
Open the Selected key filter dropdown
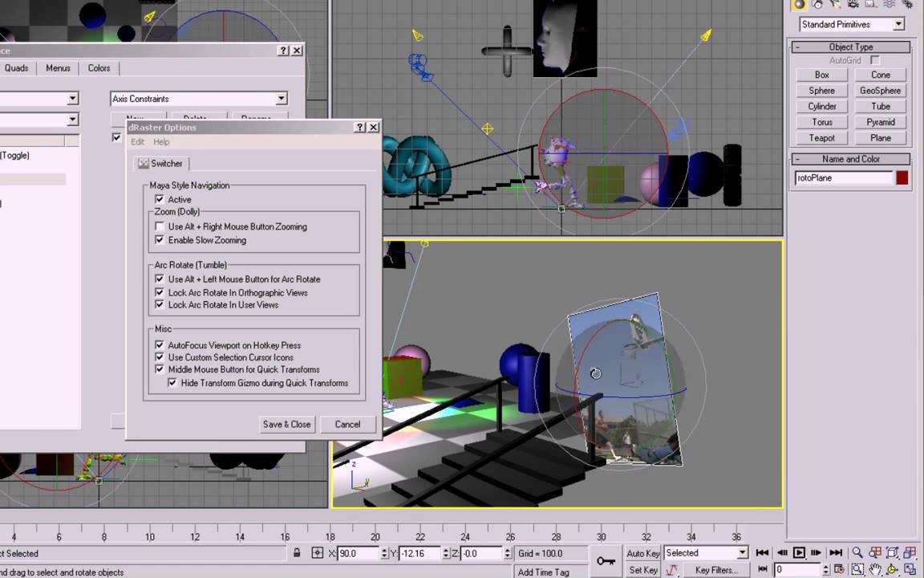click(706, 552)
